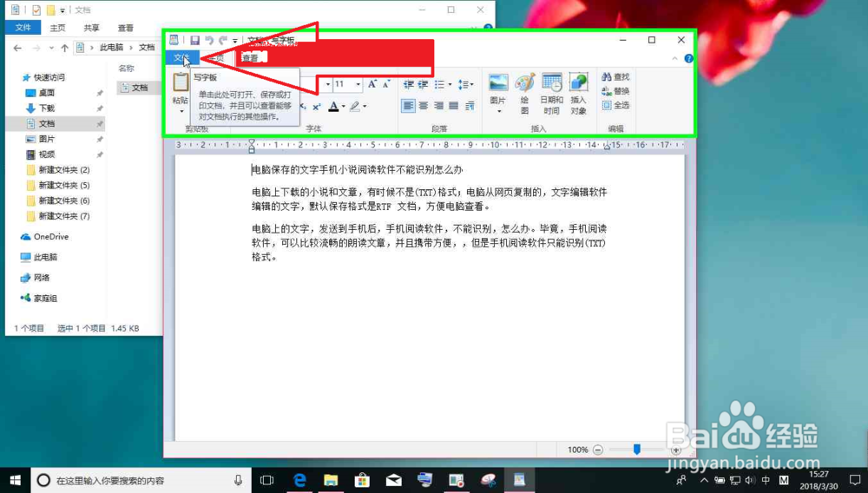Toggle superscript formatting
This screenshot has width=868, height=493.
[316, 106]
